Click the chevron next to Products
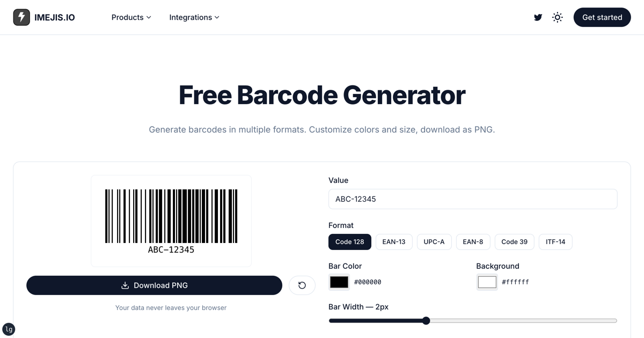Viewport: 644px width, 338px height. (148, 17)
